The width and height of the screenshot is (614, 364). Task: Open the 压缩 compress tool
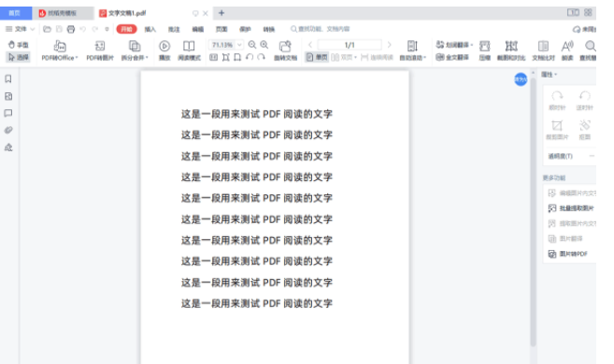coord(485,50)
